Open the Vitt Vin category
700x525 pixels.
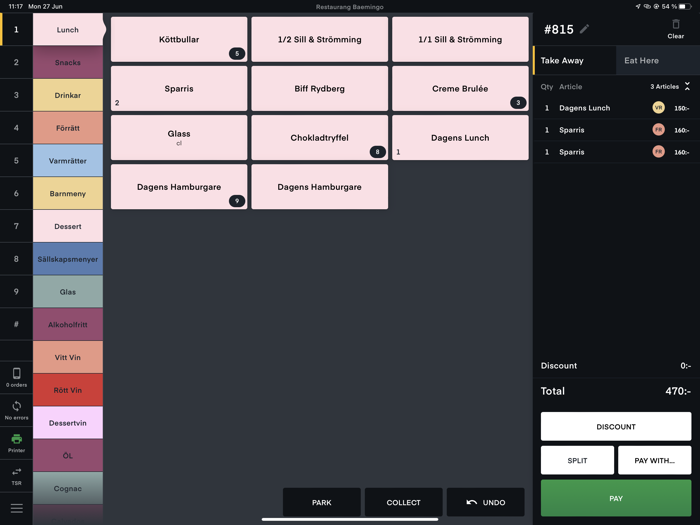(68, 357)
